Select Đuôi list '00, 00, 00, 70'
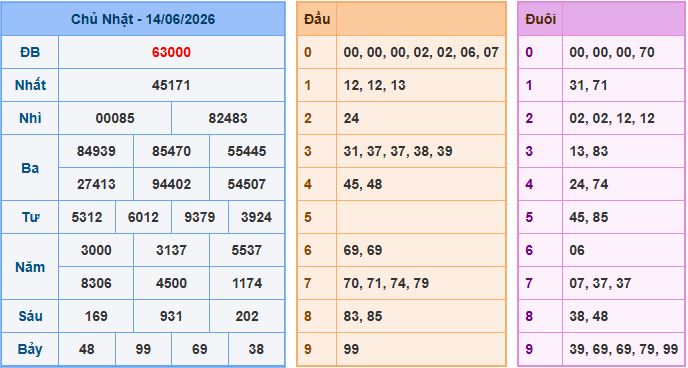 (x=612, y=53)
